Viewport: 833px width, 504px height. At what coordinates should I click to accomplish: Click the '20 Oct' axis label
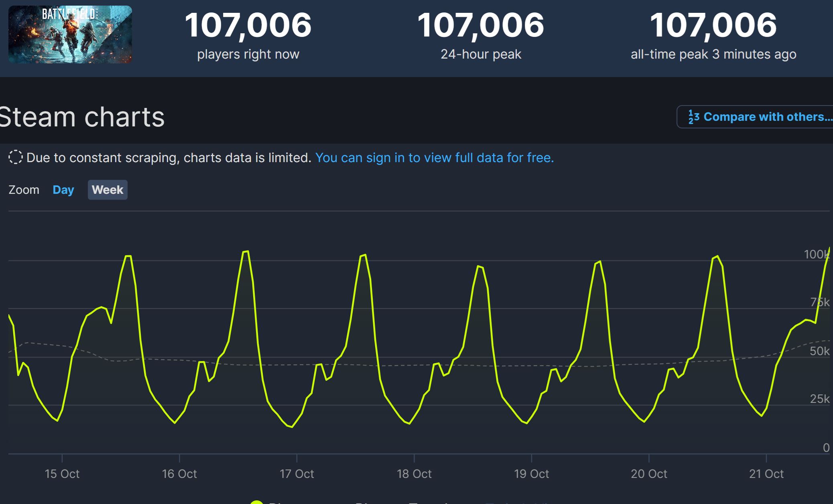click(649, 474)
